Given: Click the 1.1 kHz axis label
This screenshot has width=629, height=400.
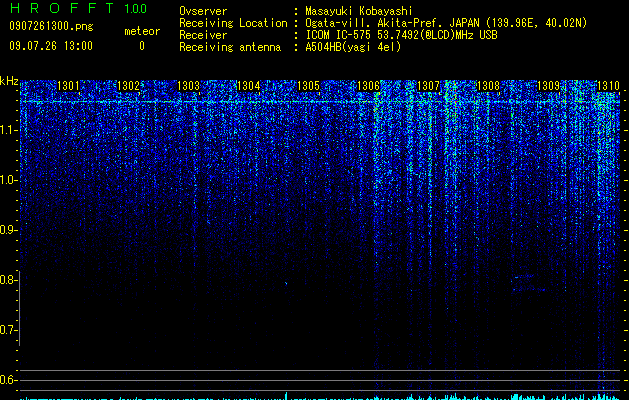Looking at the screenshot, I should click(x=8, y=130).
